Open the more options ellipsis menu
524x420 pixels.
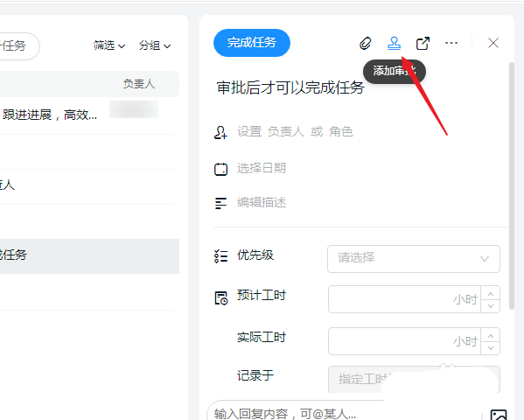(451, 43)
